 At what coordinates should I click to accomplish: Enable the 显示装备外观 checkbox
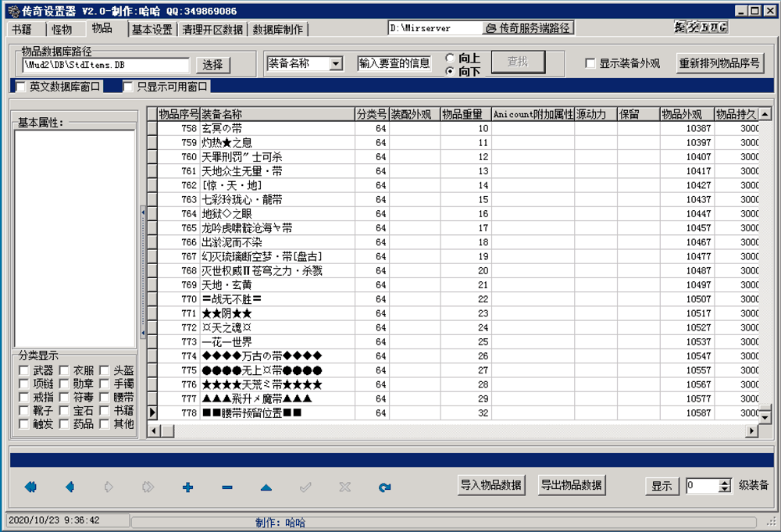pos(591,63)
